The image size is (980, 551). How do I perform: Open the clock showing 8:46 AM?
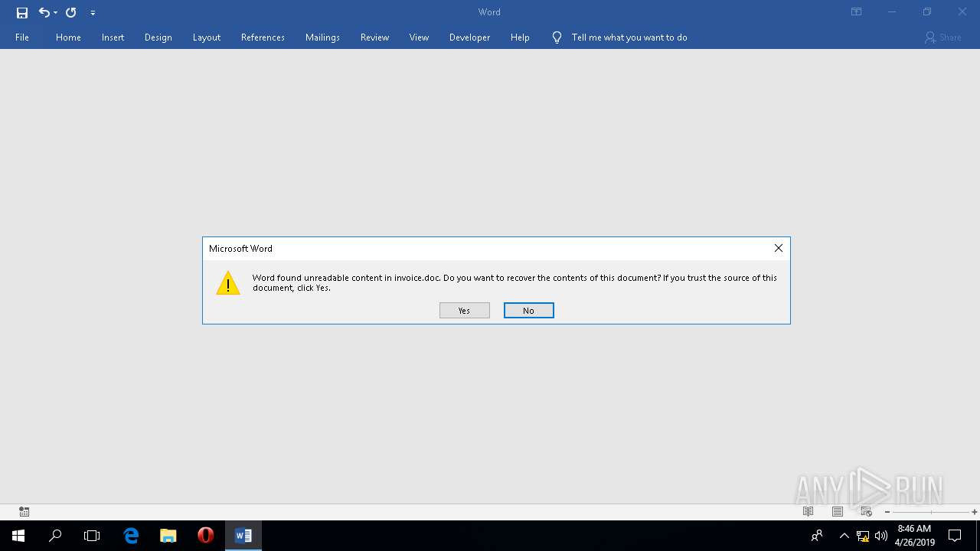click(915, 536)
